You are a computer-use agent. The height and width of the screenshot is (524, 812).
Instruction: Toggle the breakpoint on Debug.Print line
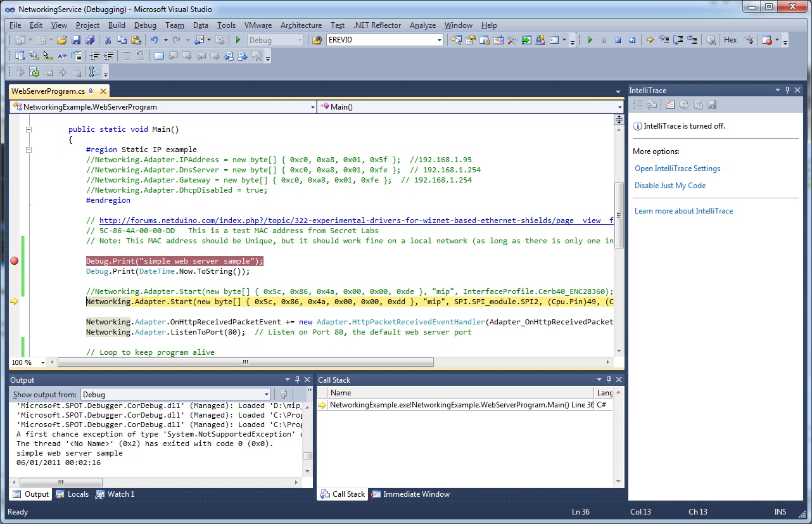click(15, 261)
